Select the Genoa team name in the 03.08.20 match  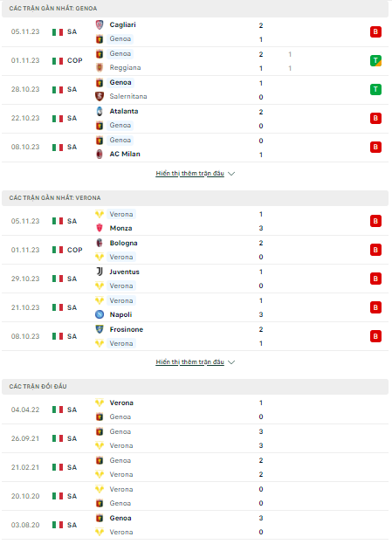[x=120, y=518]
